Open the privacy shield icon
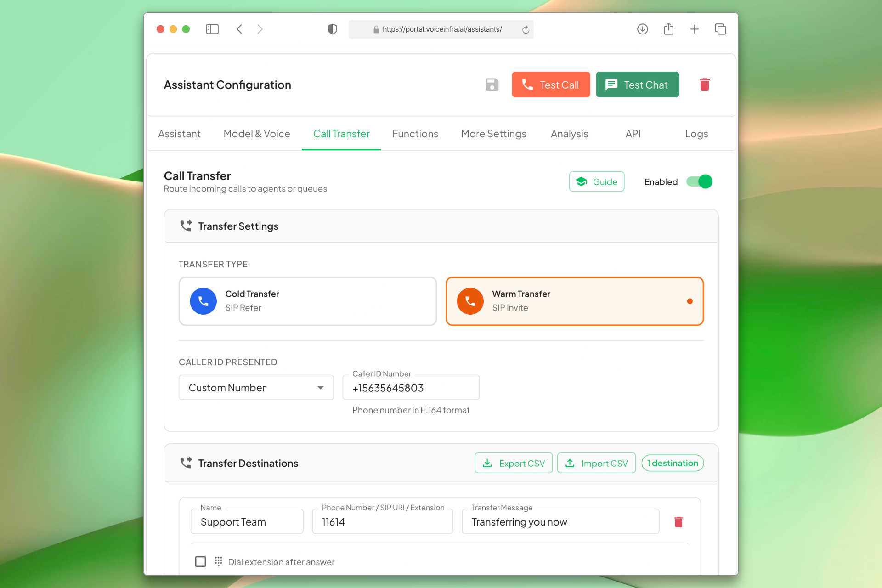The width and height of the screenshot is (882, 588). point(333,29)
